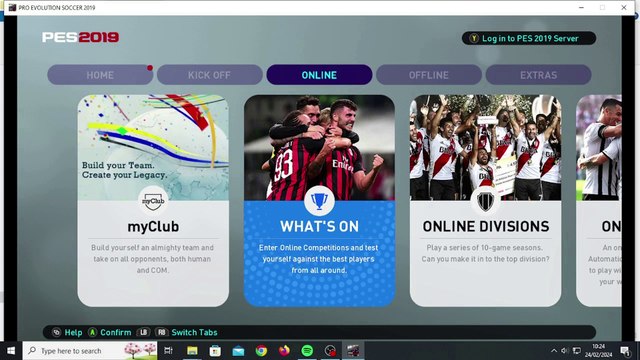Open the Windows Start menu
This screenshot has height=360, width=640.
11,351
